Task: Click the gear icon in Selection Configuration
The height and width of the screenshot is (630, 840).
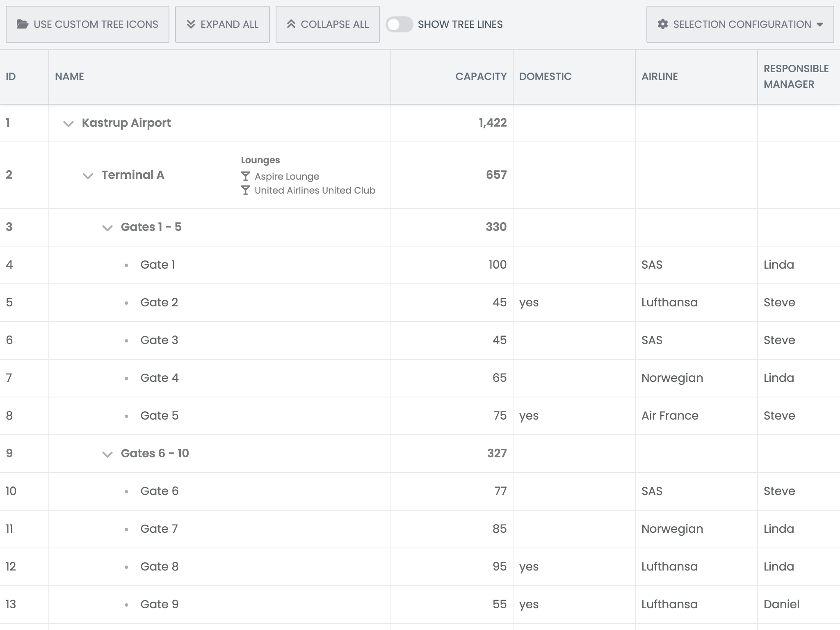Action: pos(662,24)
